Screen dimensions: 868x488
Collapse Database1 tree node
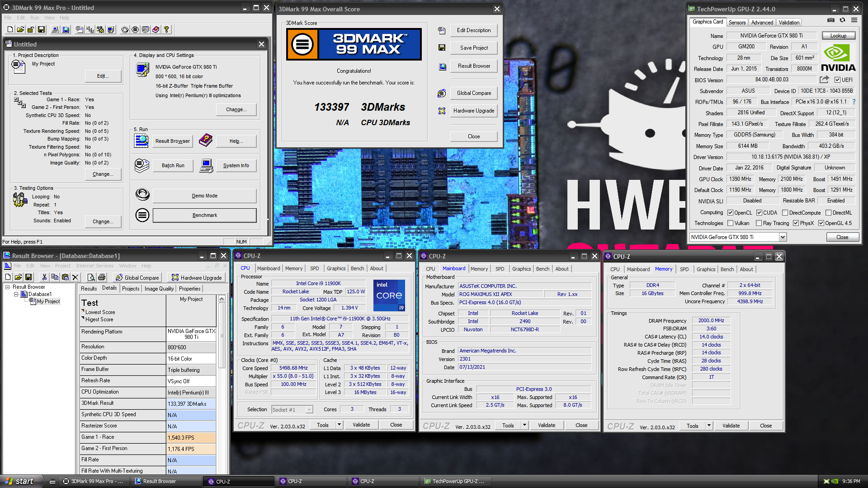pyautogui.click(x=16, y=294)
